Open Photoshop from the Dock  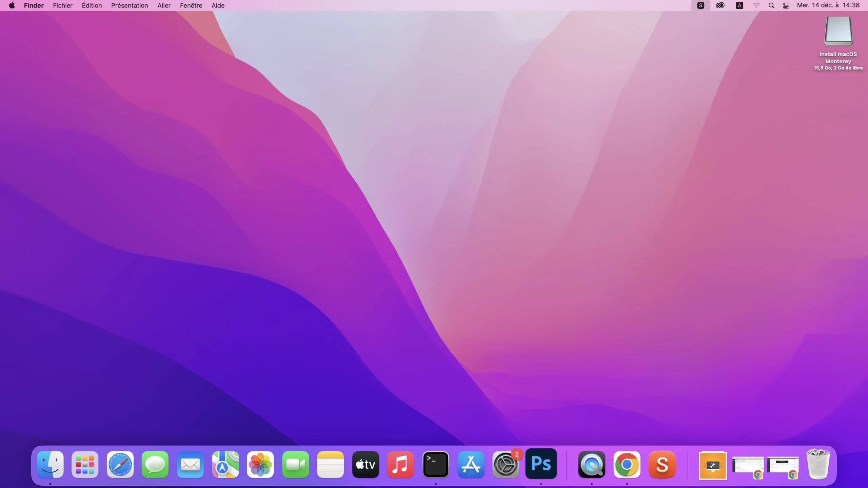tap(541, 464)
